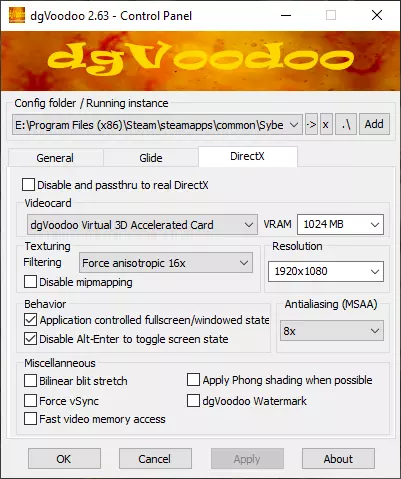Click the dgVoodoo logo banner
This screenshot has width=401, height=479.
tap(200, 61)
